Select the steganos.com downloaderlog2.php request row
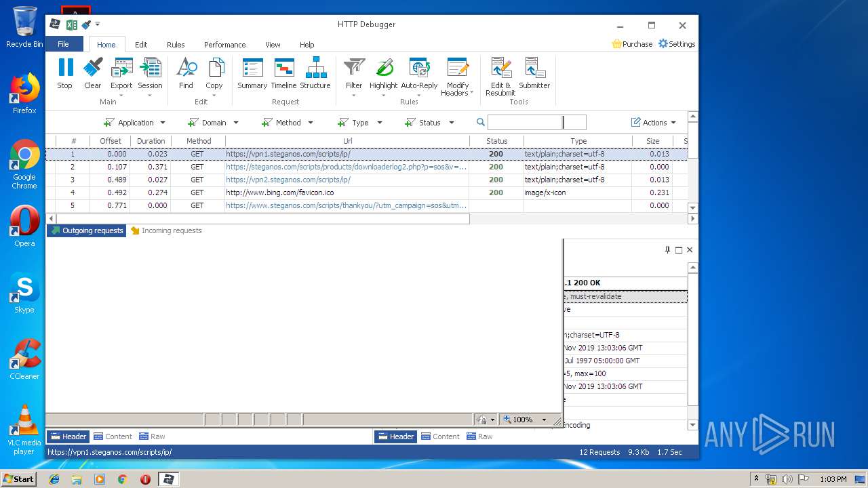Viewport: 868px width, 488px height. click(x=367, y=167)
